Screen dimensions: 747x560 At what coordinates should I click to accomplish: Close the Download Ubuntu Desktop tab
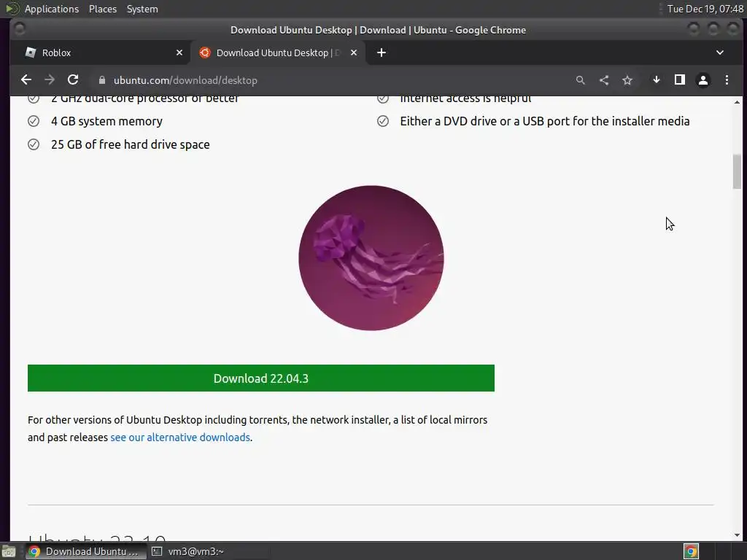354,52
